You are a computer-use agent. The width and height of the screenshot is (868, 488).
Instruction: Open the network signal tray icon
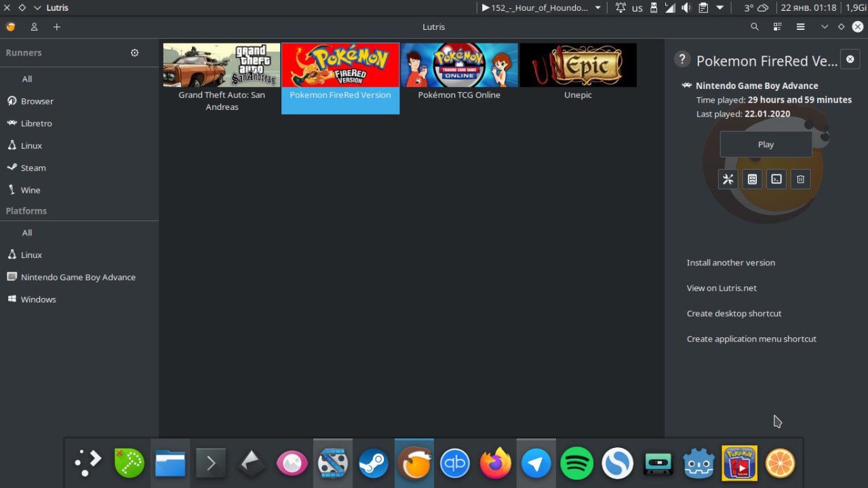coord(670,8)
